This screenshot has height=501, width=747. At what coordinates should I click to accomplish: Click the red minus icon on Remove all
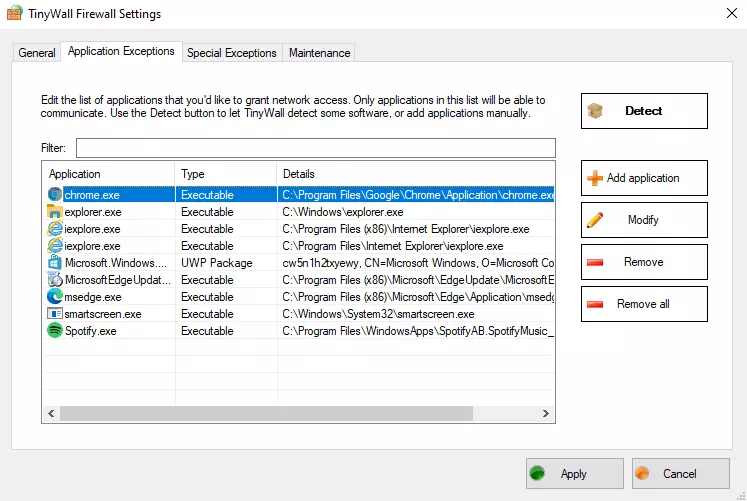595,304
